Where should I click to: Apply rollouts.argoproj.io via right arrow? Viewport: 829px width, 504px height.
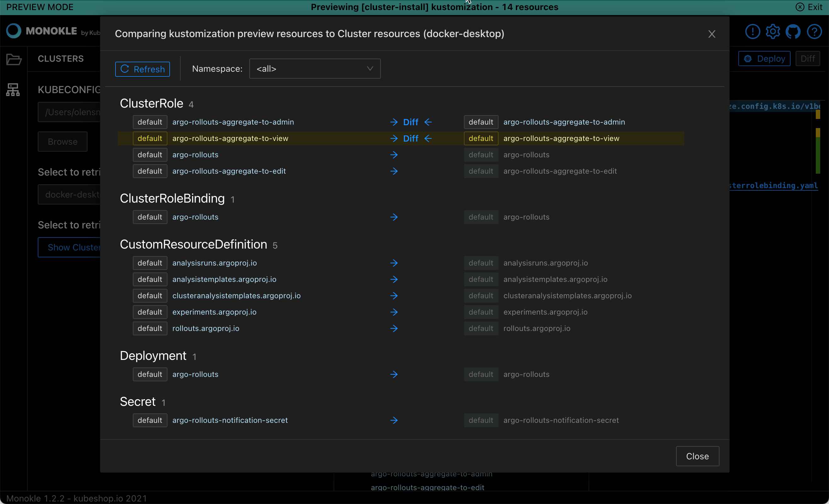(x=394, y=328)
